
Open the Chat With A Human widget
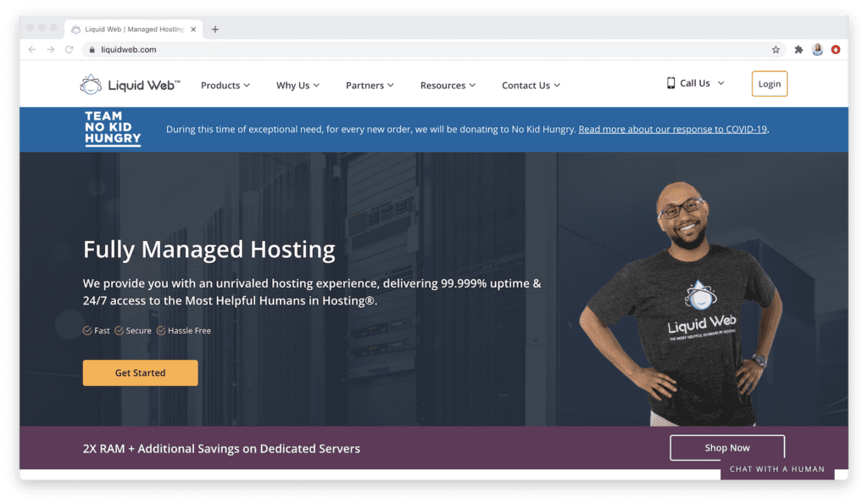(777, 469)
